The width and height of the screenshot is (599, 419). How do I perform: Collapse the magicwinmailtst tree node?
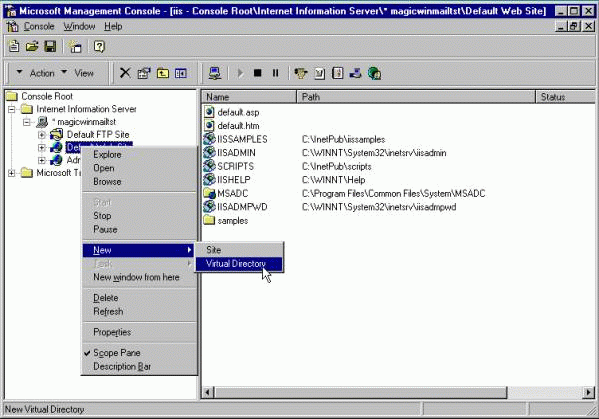coord(27,122)
